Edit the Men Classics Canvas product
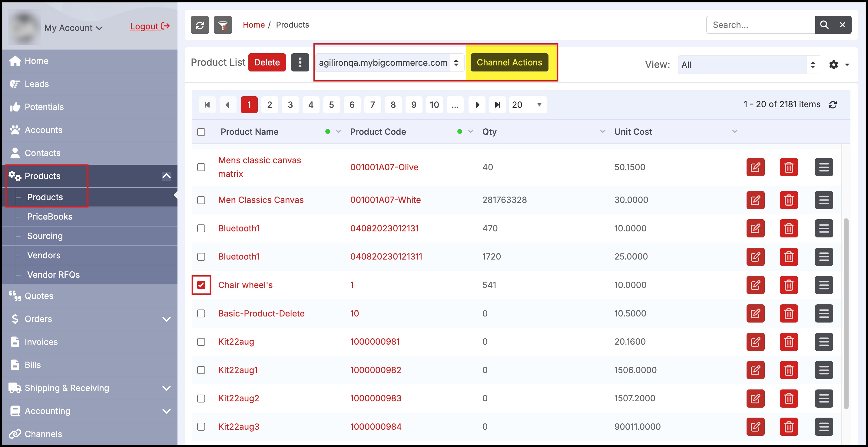Screen dimensions: 868x447 pyautogui.click(x=755, y=200)
